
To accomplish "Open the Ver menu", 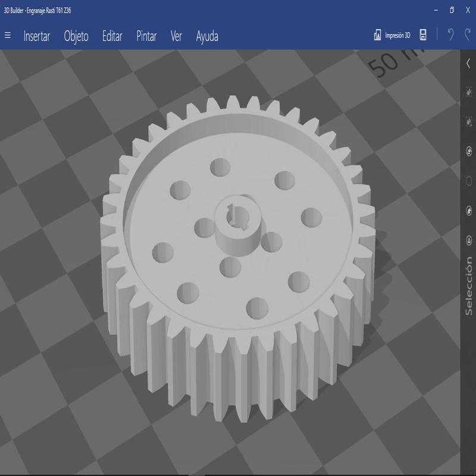I will coord(176,36).
